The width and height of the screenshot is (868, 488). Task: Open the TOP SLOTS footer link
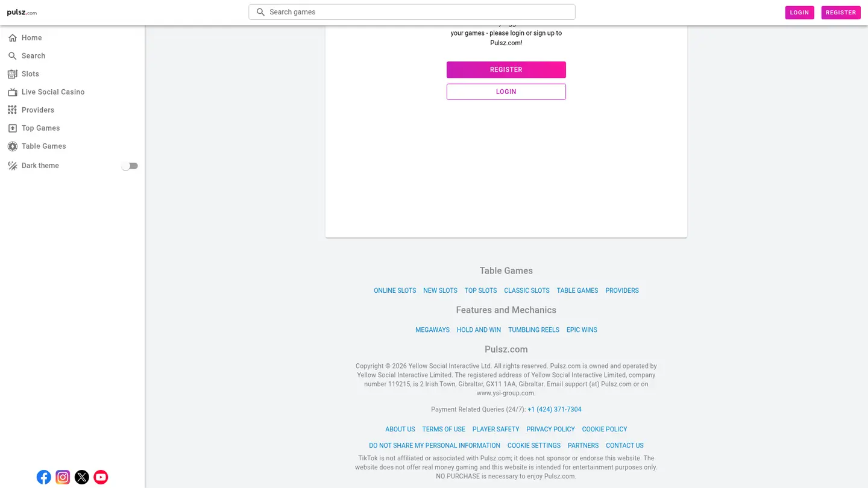480,290
